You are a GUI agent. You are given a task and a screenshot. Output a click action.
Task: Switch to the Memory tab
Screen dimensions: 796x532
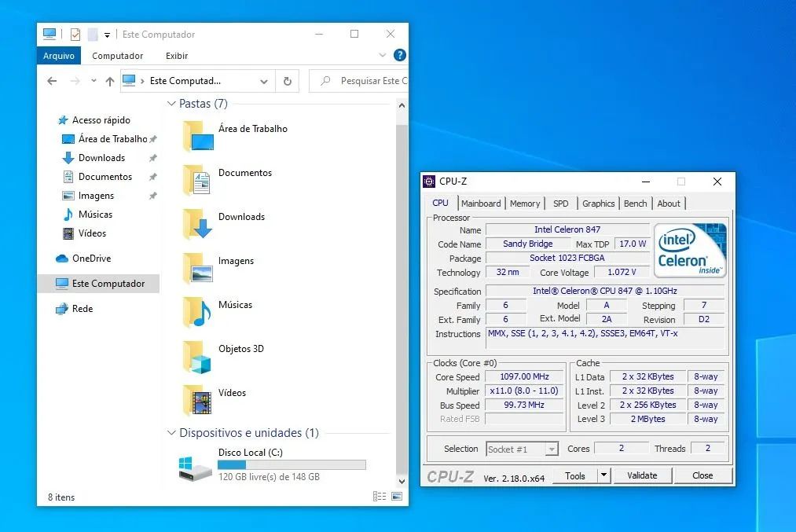pos(525,204)
